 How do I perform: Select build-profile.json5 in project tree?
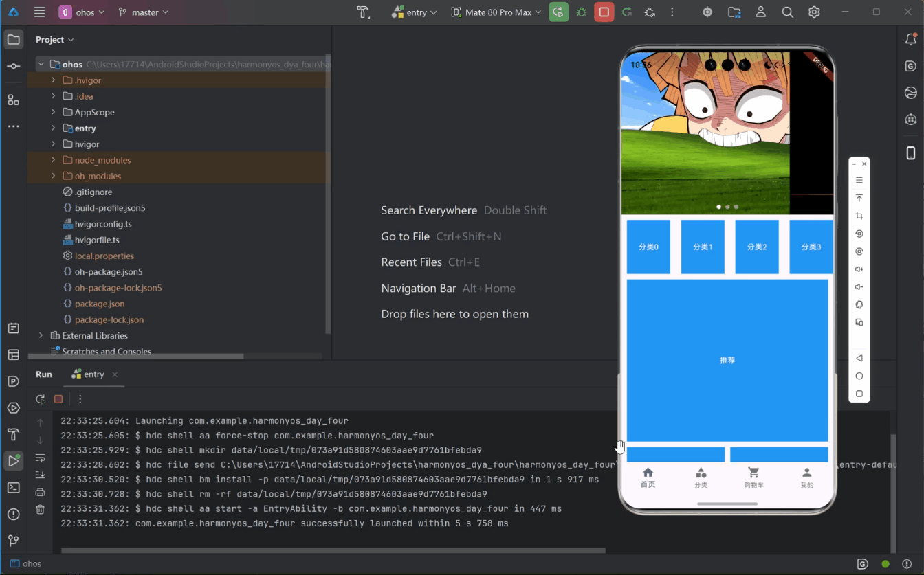coord(110,207)
